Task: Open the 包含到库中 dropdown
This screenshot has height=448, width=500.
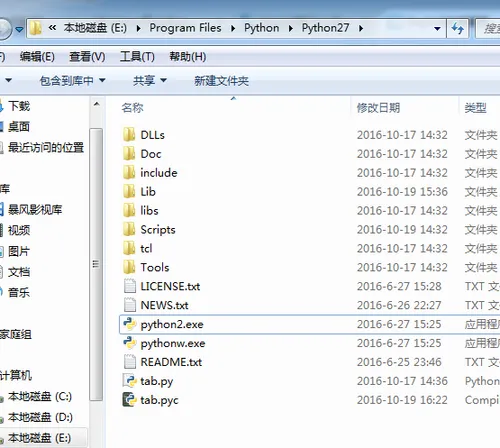Action: (72, 81)
